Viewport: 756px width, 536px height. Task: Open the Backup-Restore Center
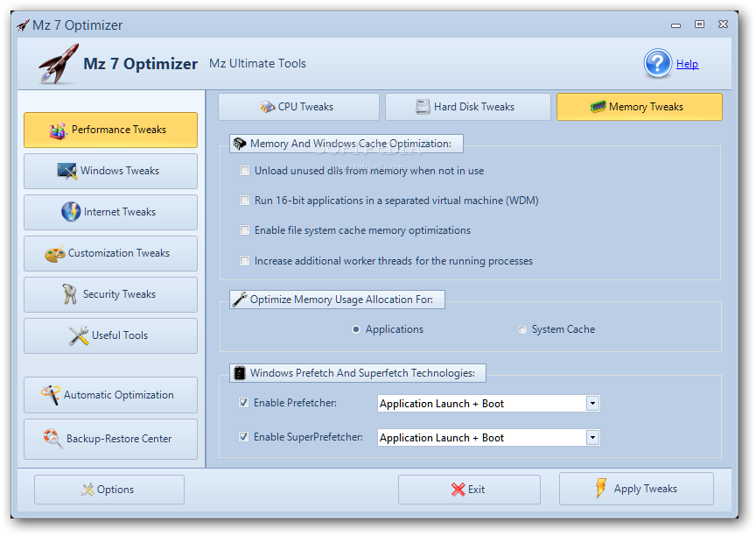click(110, 439)
